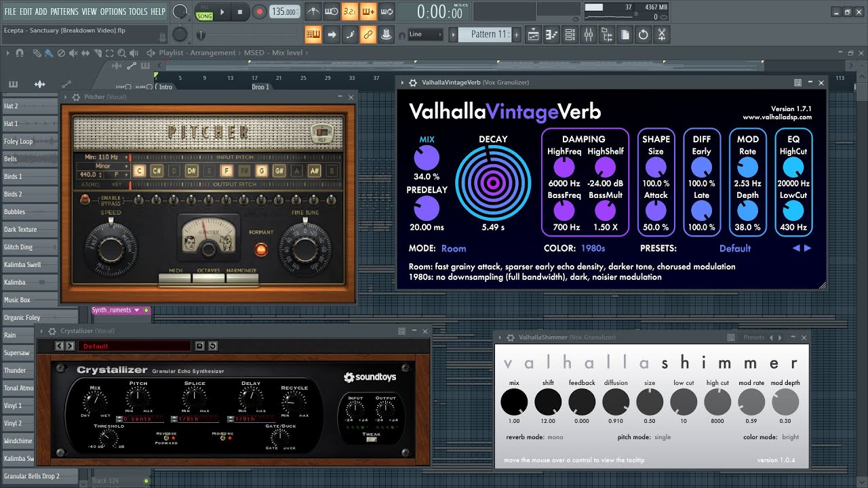The width and height of the screenshot is (868, 488).
Task: Open the FILE menu
Action: click(10, 12)
